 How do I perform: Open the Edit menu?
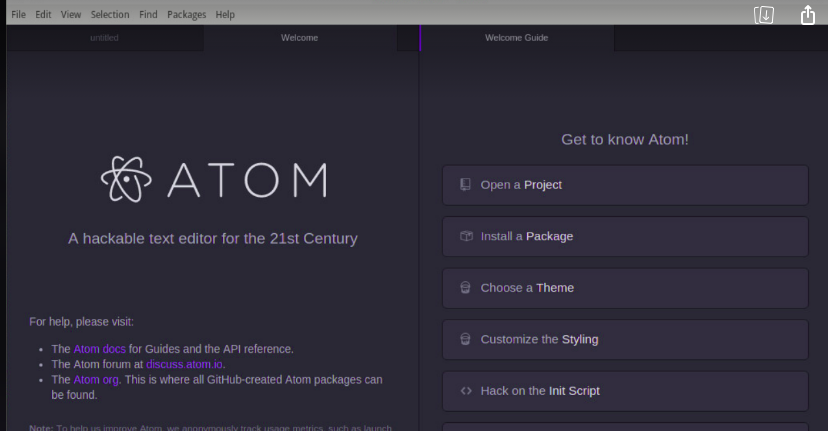point(43,14)
